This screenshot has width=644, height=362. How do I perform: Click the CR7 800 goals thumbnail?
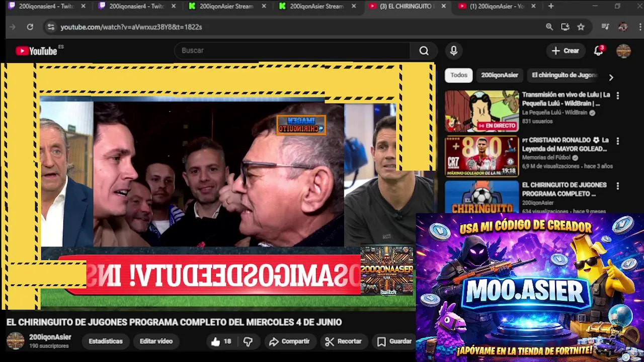(x=481, y=156)
